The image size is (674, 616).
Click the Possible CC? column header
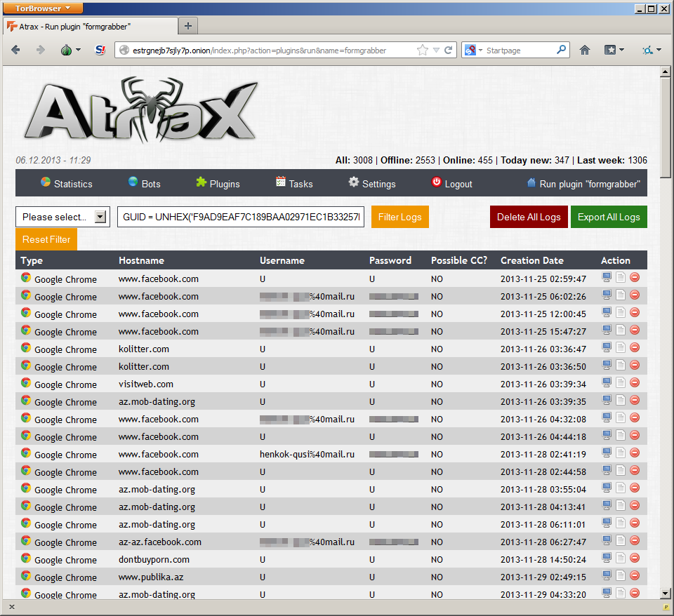click(459, 260)
